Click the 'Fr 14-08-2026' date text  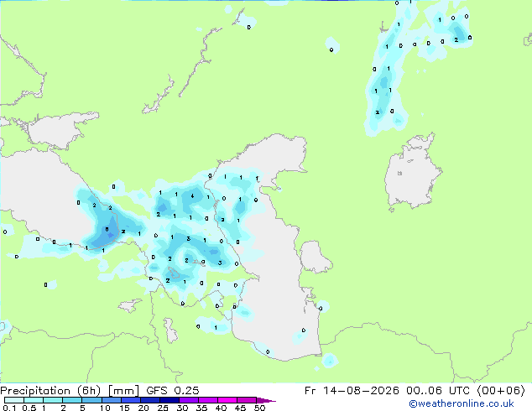point(352,391)
